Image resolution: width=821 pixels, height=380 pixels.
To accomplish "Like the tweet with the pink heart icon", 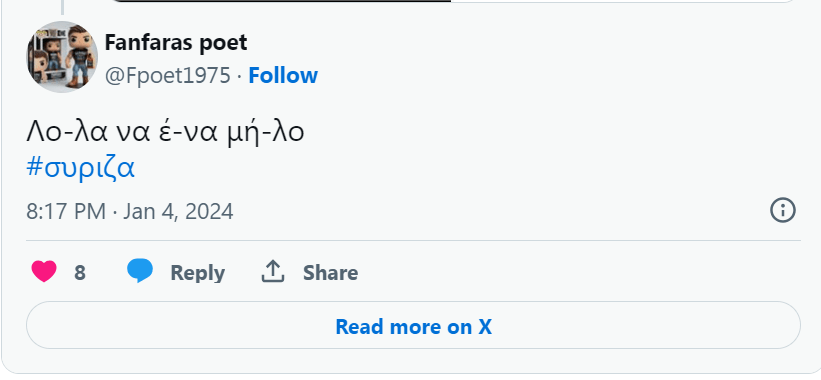I will [44, 272].
